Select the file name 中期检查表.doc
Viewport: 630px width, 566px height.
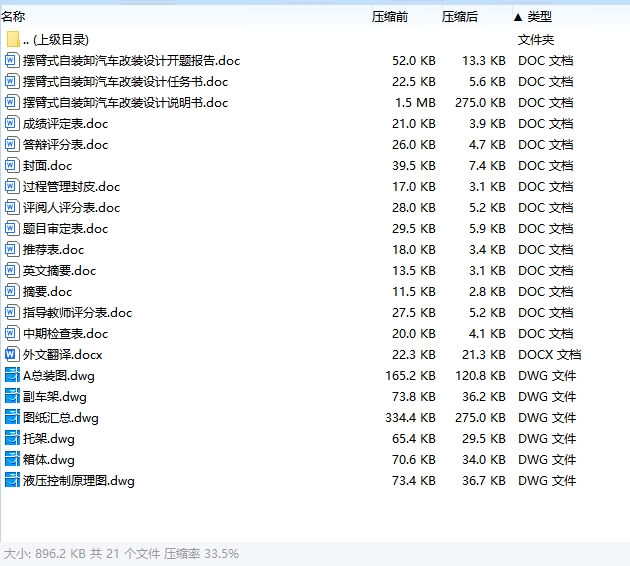[65, 333]
